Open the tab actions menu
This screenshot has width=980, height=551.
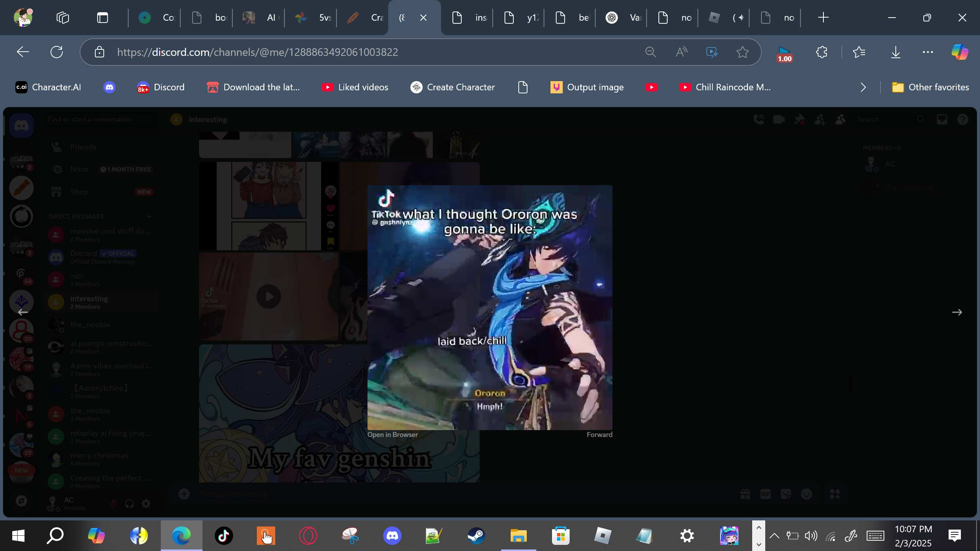click(x=103, y=18)
